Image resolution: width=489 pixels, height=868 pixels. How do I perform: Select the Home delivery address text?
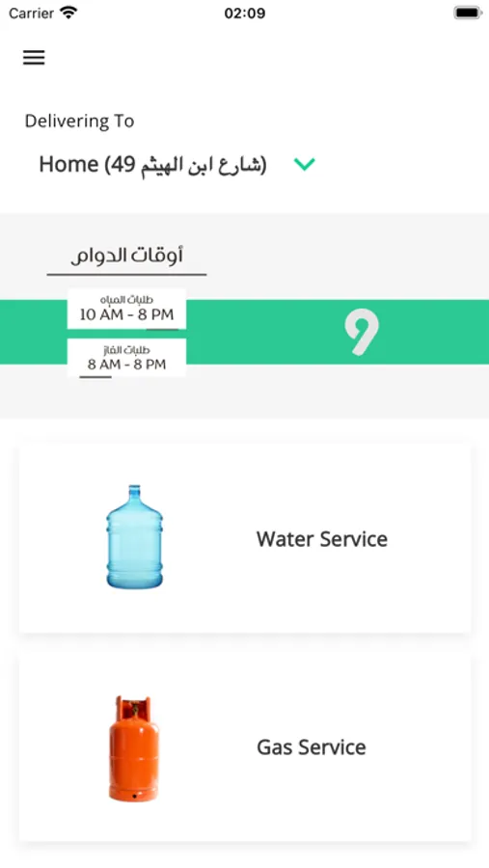pos(152,164)
